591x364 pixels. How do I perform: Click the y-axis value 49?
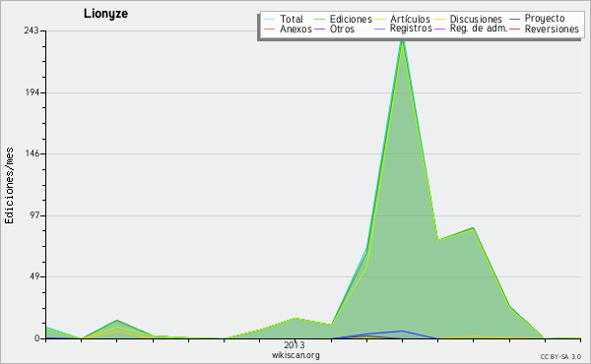pos(33,276)
